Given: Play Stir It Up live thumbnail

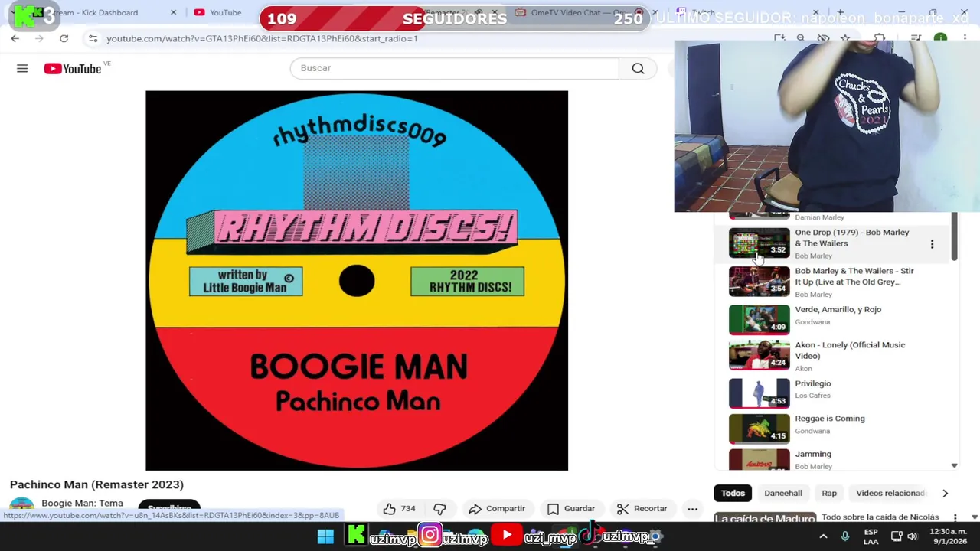Looking at the screenshot, I should 759,281.
